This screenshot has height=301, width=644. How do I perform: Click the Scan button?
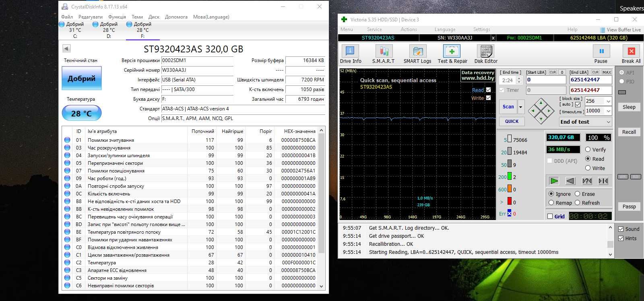pos(508,107)
